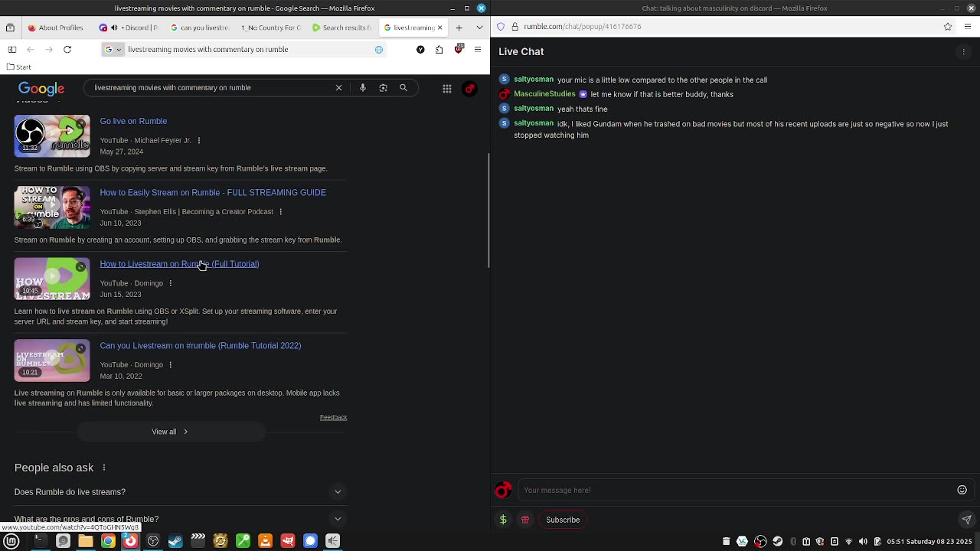The image size is (980, 551).
Task: Open more options for Domingo Jun 15 result
Action: pos(171,283)
